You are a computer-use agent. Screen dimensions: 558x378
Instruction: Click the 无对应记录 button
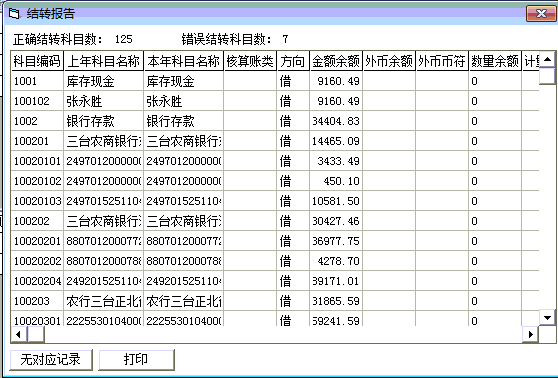(x=51, y=359)
